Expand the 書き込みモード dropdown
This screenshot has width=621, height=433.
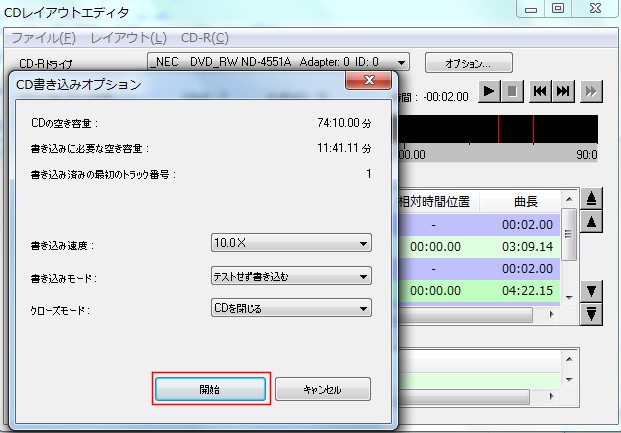coord(291,276)
